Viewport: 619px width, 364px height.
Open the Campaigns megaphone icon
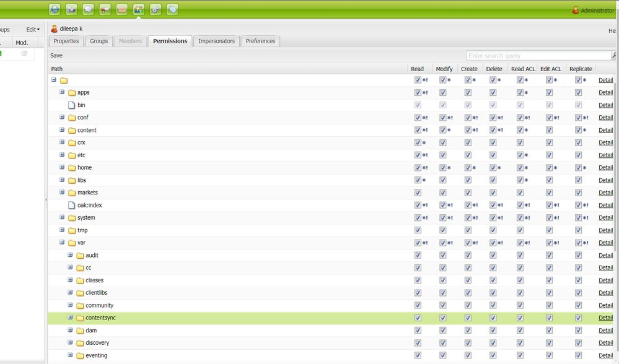point(105,9)
